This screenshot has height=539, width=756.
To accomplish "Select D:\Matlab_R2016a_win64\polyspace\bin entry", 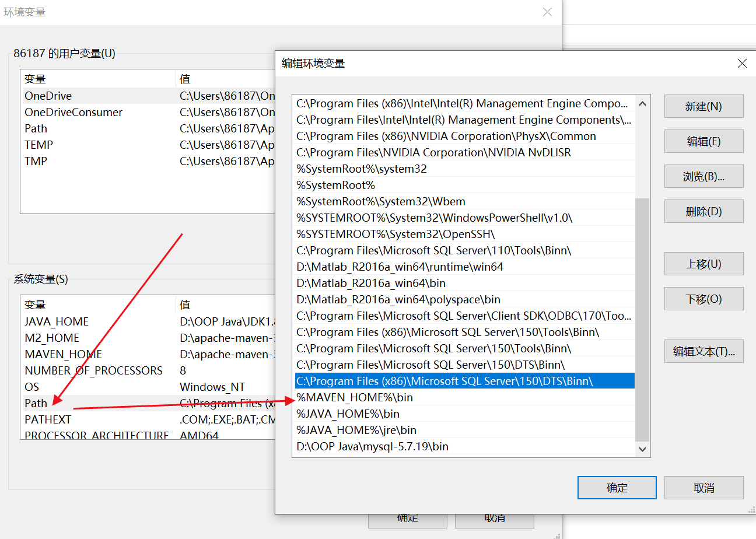I will point(464,299).
